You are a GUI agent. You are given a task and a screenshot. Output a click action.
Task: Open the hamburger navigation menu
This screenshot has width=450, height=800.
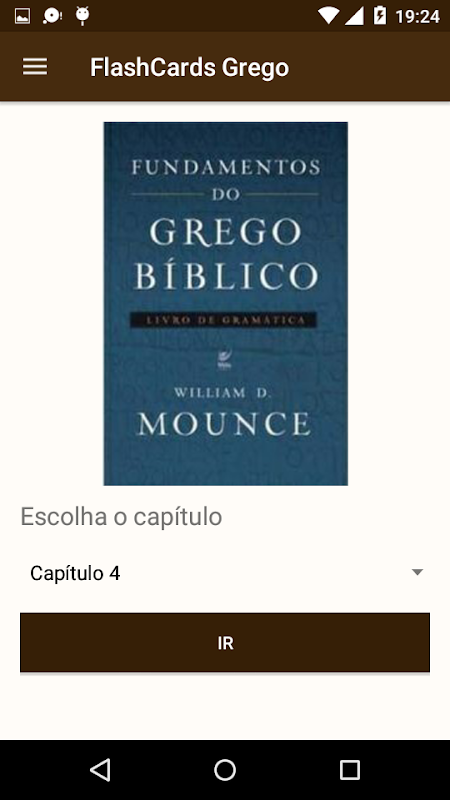(x=35, y=67)
